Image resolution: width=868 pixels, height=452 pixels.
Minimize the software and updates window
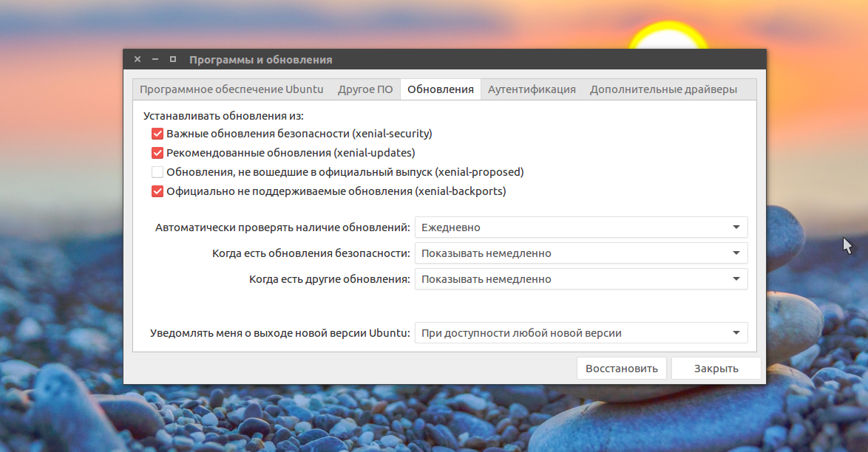click(x=155, y=60)
